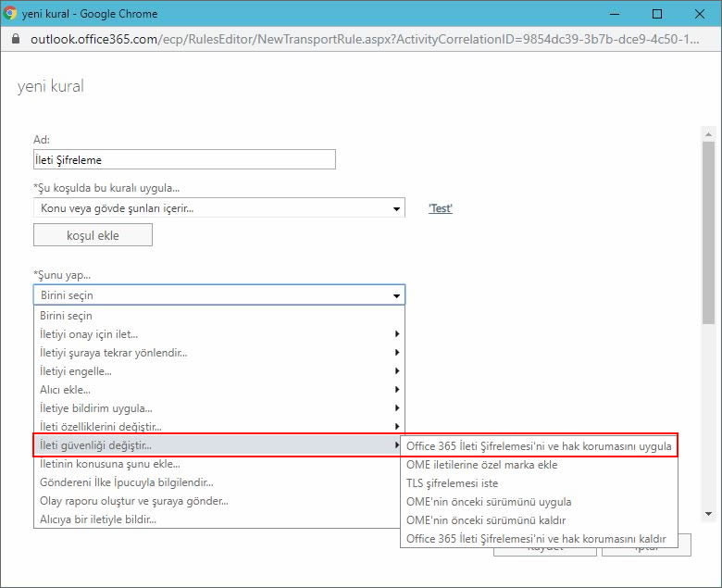
Task: Choose 'Office 365 İleti Şifrelemesi'ni ve hak korumasını uygula'
Action: (539, 445)
